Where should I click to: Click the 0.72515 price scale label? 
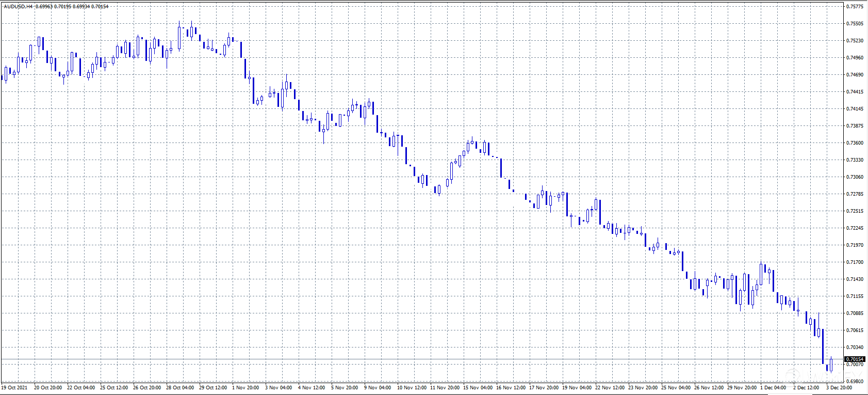855,211
